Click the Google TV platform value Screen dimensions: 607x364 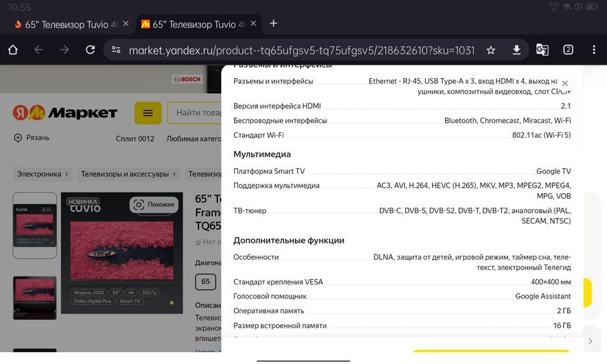[x=554, y=171]
